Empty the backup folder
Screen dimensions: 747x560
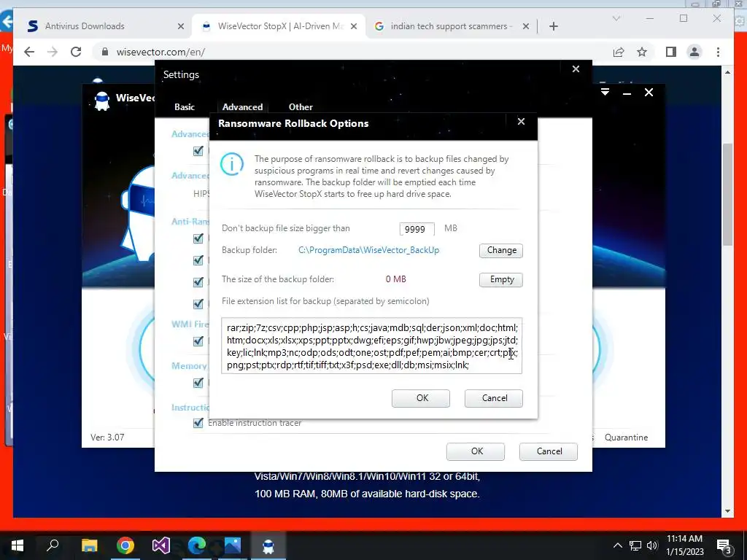pyautogui.click(x=501, y=279)
